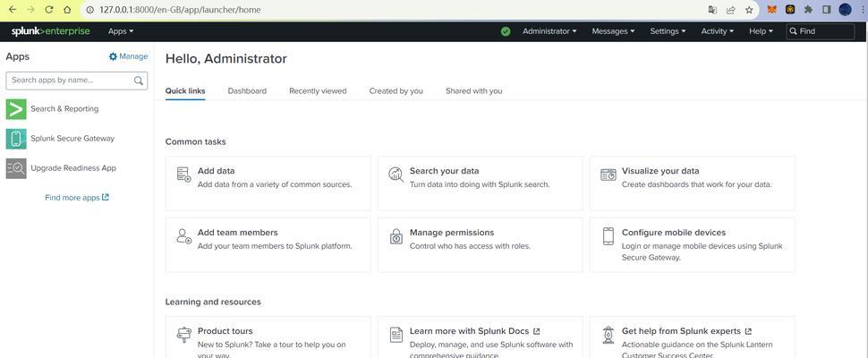Click the Search apps by name field
Viewport: 868px width, 358px height.
76,81
